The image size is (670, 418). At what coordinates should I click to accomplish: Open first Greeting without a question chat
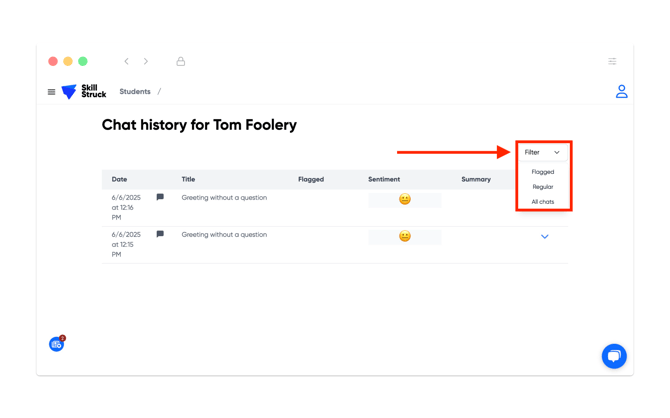pyautogui.click(x=224, y=197)
